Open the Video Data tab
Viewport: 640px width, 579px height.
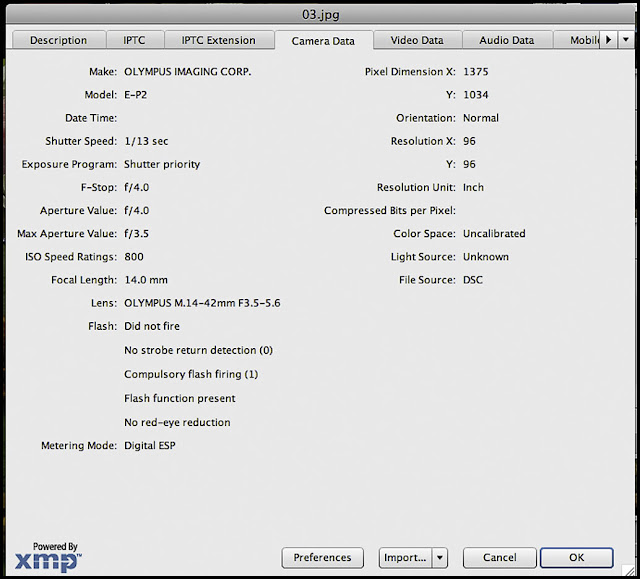(x=417, y=40)
